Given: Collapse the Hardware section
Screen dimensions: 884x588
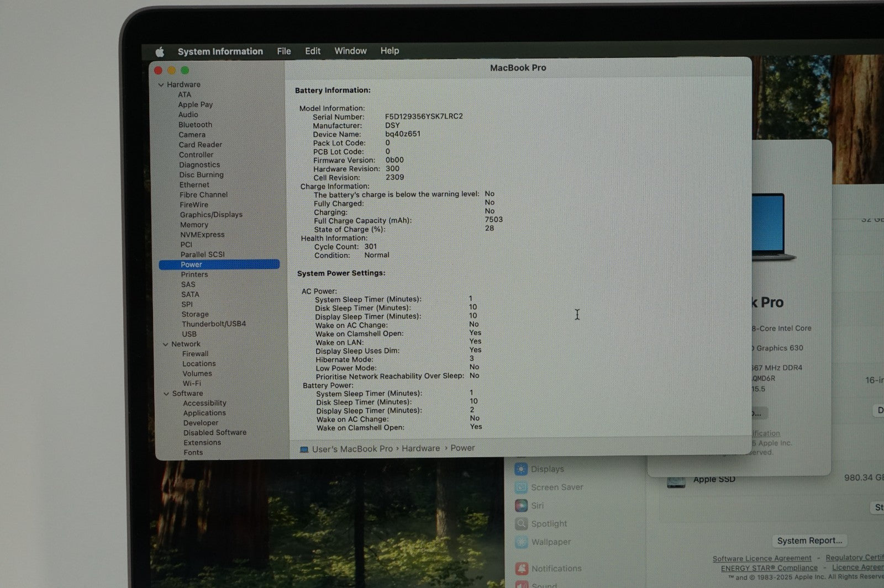Looking at the screenshot, I should (161, 85).
